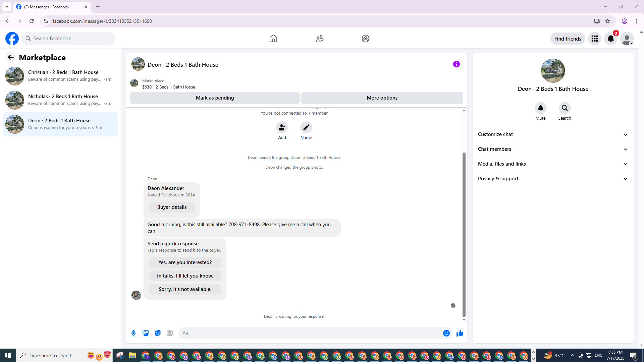The height and width of the screenshot is (362, 644).
Task: Open the Facebook logo home link
Action: [12, 39]
